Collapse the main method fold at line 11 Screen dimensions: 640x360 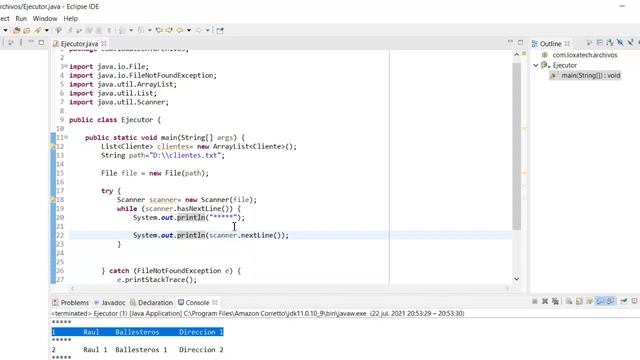[66, 138]
